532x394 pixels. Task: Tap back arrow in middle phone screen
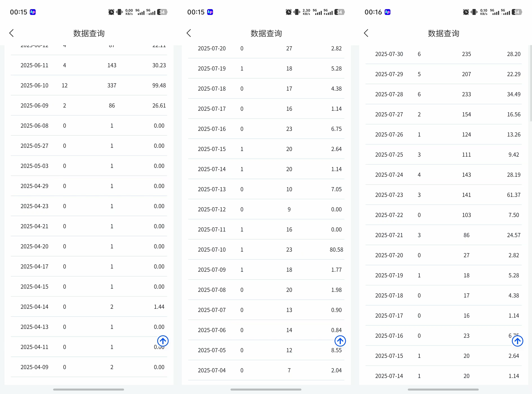189,33
